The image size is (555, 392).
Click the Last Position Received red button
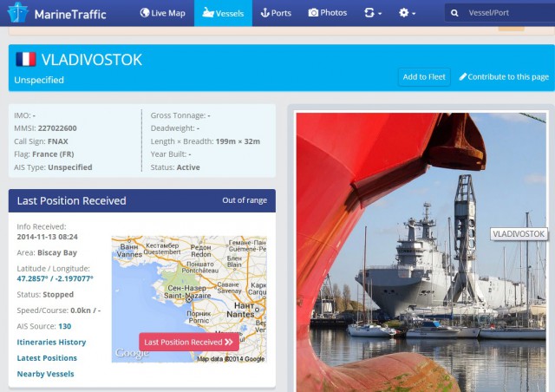(x=189, y=342)
